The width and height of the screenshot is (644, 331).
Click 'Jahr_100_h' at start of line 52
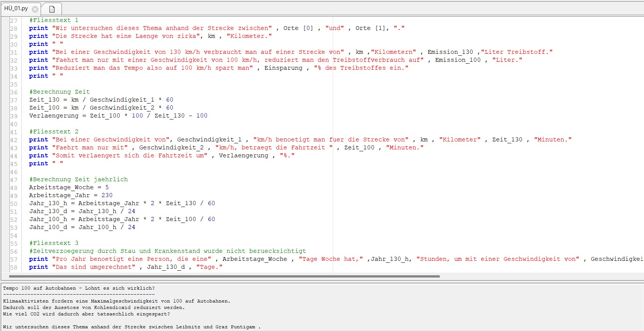pyautogui.click(x=48, y=219)
